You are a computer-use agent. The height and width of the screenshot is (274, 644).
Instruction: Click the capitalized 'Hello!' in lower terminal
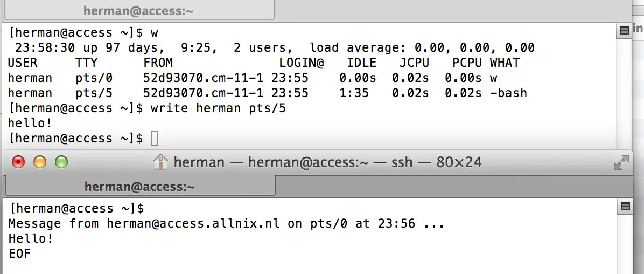(31, 238)
